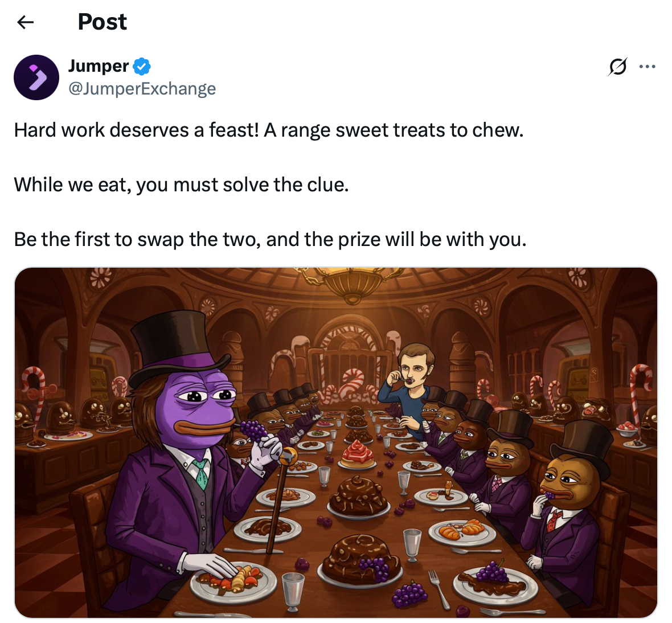Screen dimensions: 672x623
Task: Click the pink frosted cake on table
Action: 357,456
